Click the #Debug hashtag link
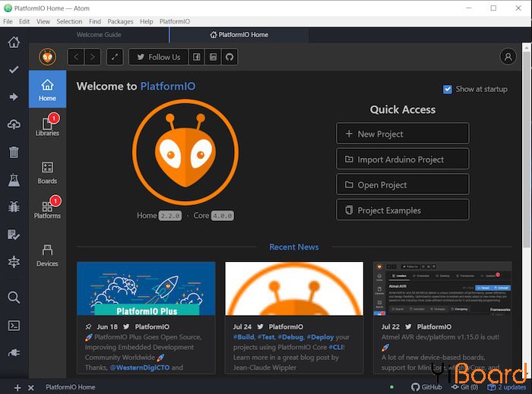The height and width of the screenshot is (394, 532). click(x=290, y=337)
